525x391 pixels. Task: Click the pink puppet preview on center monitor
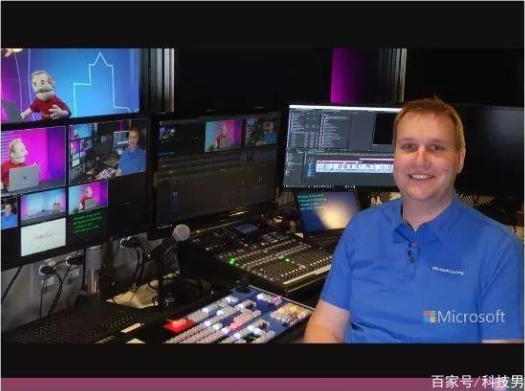pyautogui.click(x=223, y=135)
